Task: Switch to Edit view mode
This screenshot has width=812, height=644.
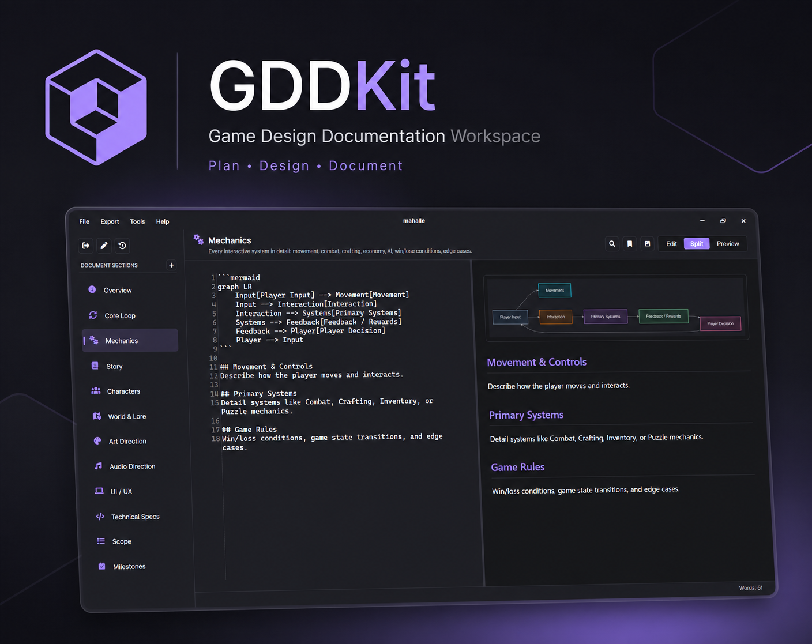Action: 671,244
